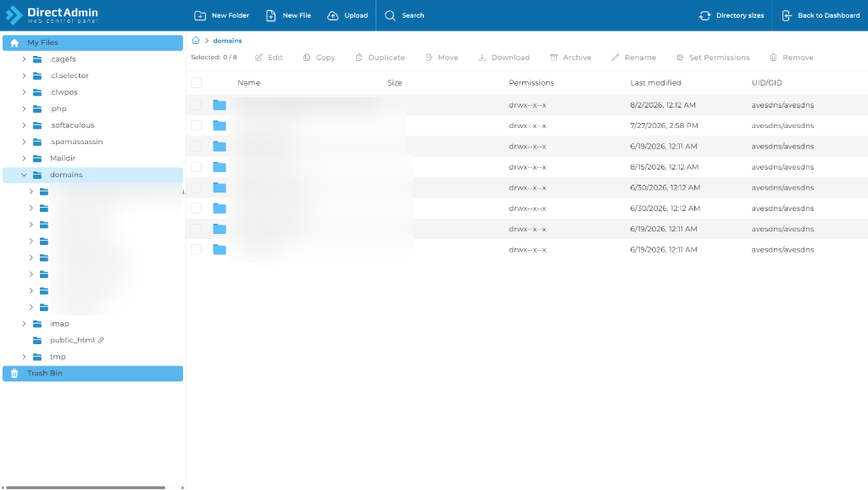The height and width of the screenshot is (490, 868).
Task: Click the Directory sizes text
Action: 740,15
